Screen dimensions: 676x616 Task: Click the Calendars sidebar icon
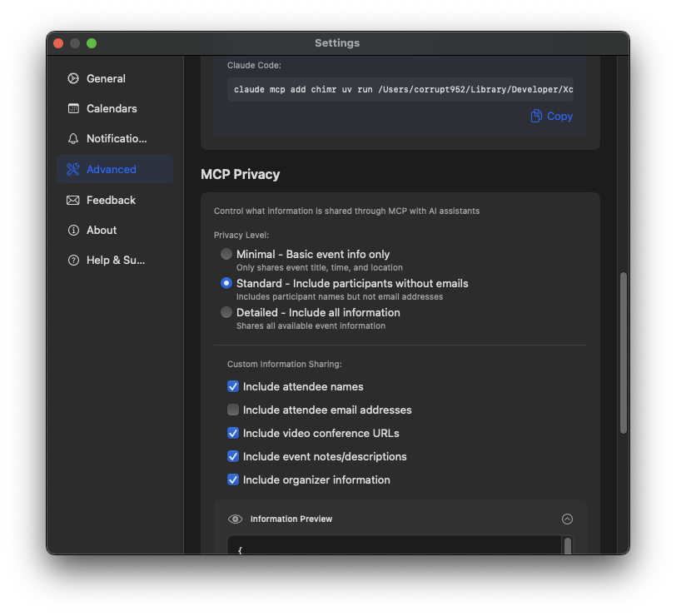tap(73, 108)
